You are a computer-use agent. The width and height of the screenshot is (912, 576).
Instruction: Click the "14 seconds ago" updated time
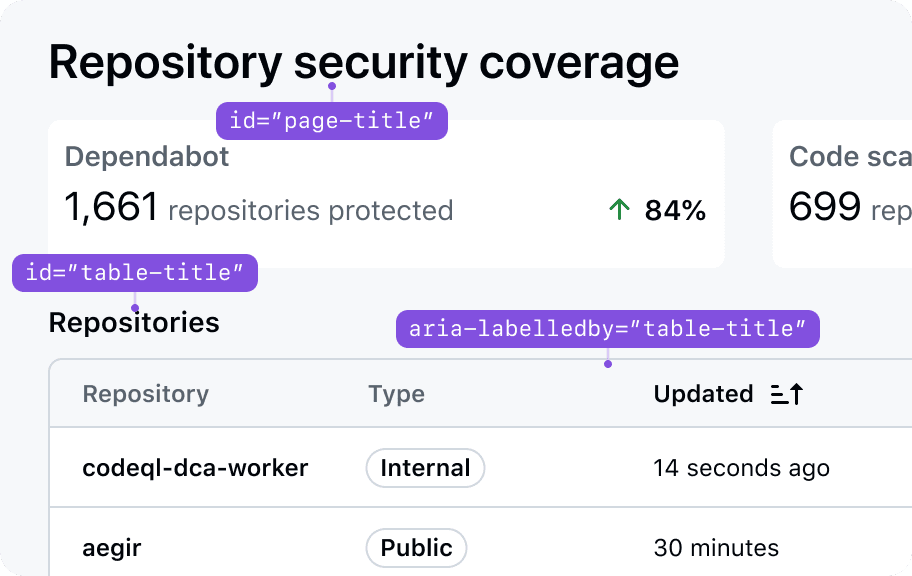pos(741,468)
